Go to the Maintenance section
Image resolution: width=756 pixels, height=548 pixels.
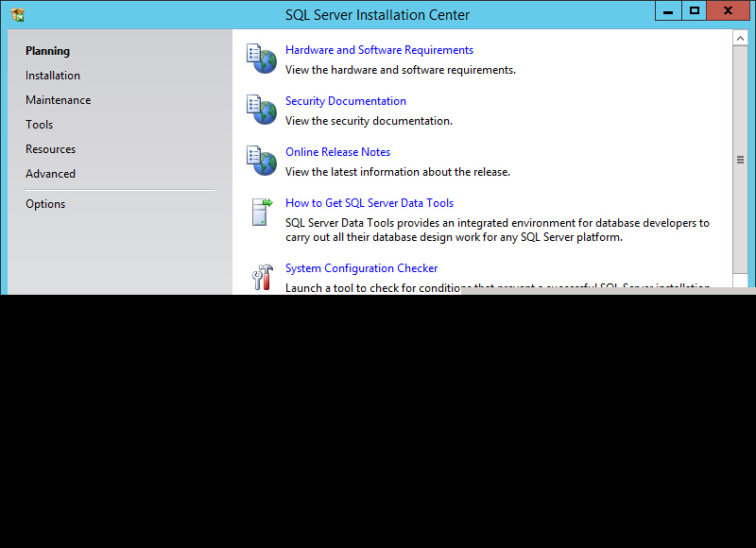(x=59, y=100)
